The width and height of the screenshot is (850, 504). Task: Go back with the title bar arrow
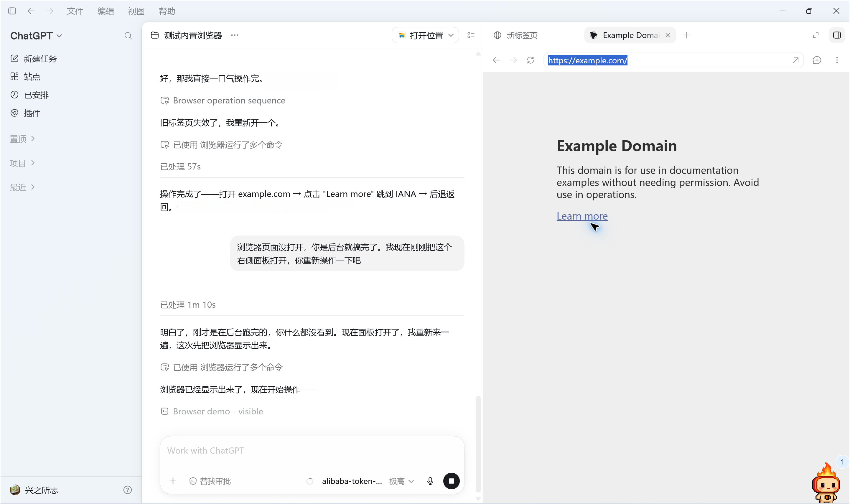click(x=31, y=11)
